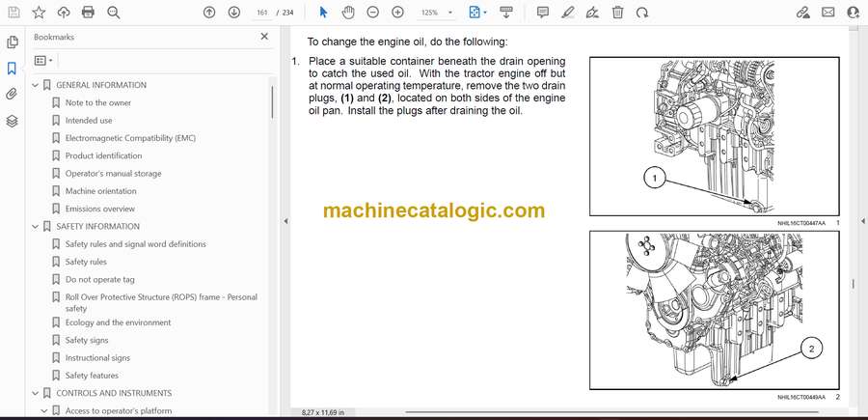
Task: Open the Machine orientation bookmark
Action: 100,191
